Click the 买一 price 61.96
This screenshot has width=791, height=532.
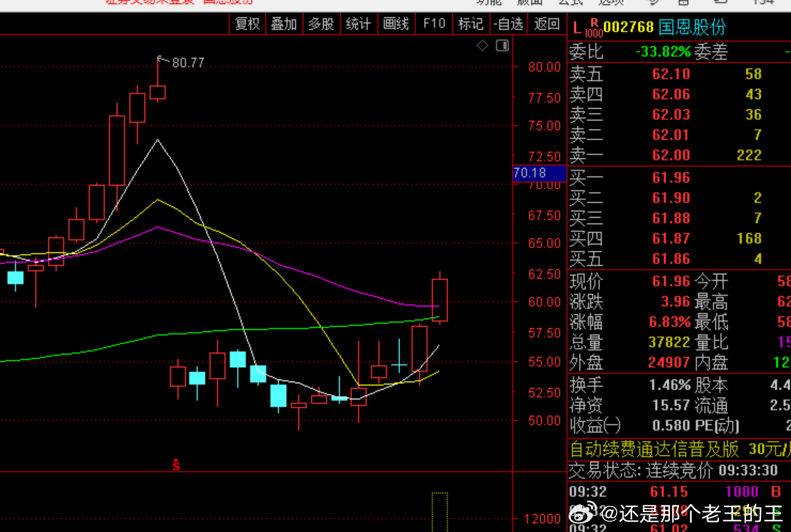tap(671, 177)
